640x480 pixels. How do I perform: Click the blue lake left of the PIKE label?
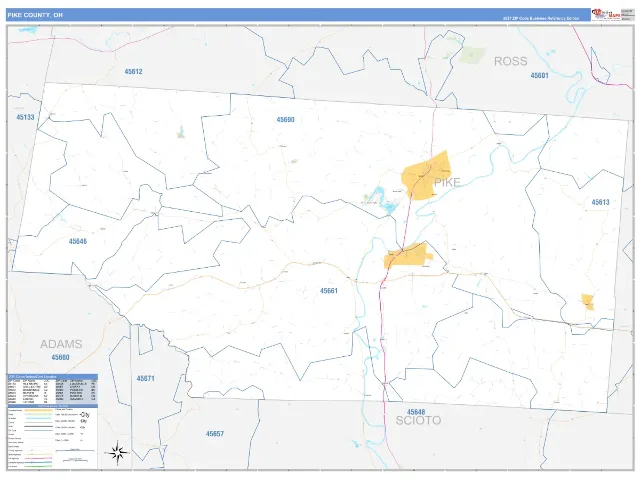(384, 200)
